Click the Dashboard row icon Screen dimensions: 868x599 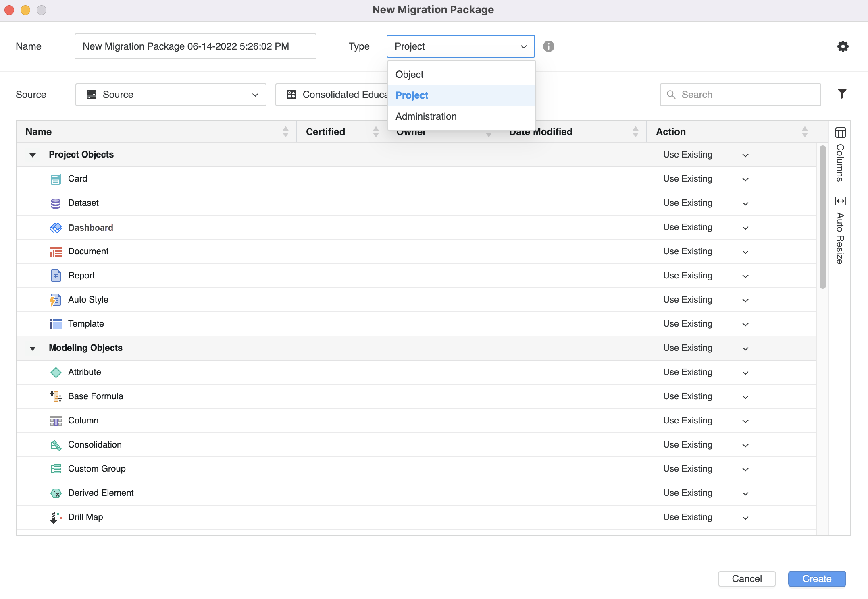click(56, 228)
